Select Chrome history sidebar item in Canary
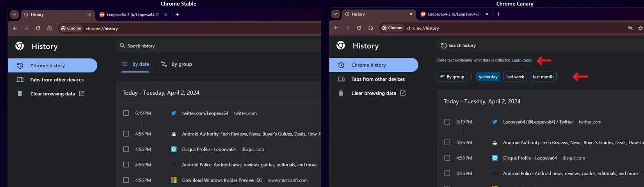This screenshot has width=644, height=187. (374, 65)
